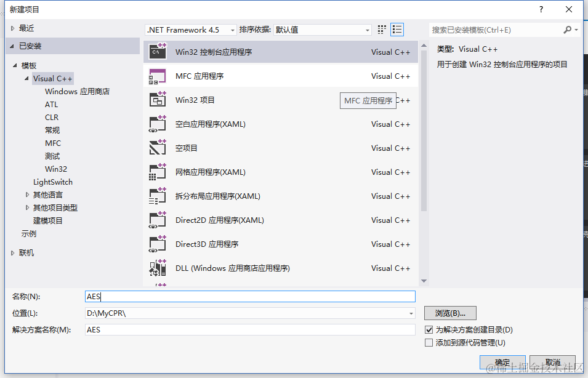Open the 位置 path dropdown arrow
Image resolution: width=588 pixels, height=378 pixels.
pyautogui.click(x=411, y=313)
